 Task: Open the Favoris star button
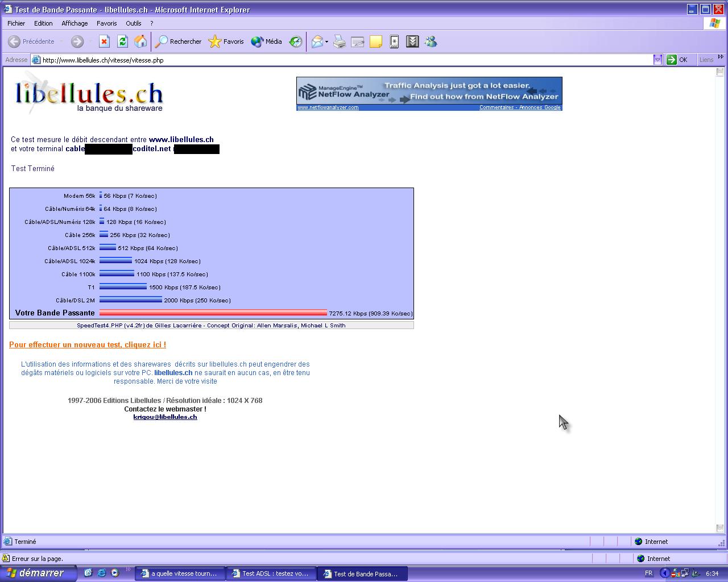[226, 41]
